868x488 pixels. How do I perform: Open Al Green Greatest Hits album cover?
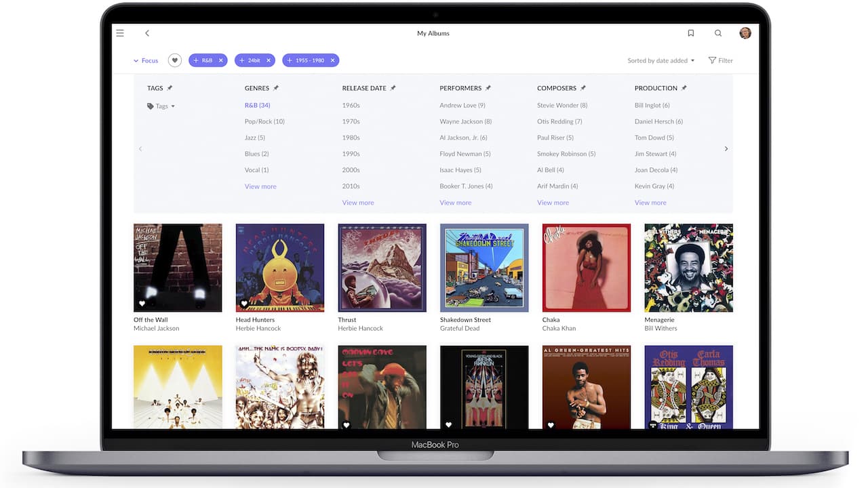[587, 387]
